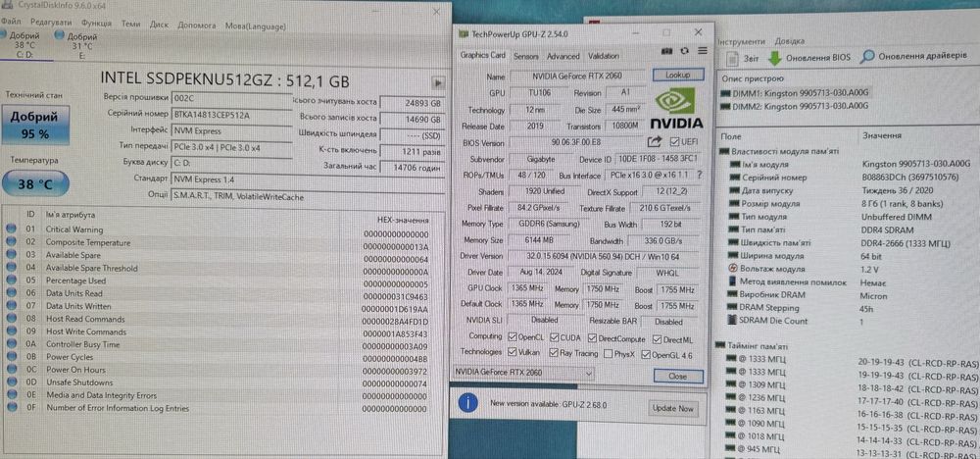The image size is (980, 459).
Task: Open the Довідка menu in the right window
Action: (x=789, y=41)
